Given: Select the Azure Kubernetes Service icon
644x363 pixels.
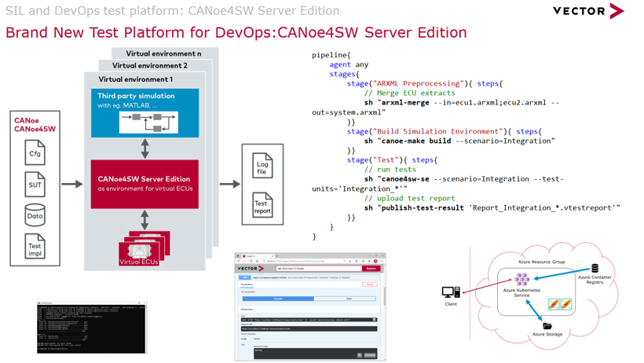Looking at the screenshot, I should tap(521, 280).
